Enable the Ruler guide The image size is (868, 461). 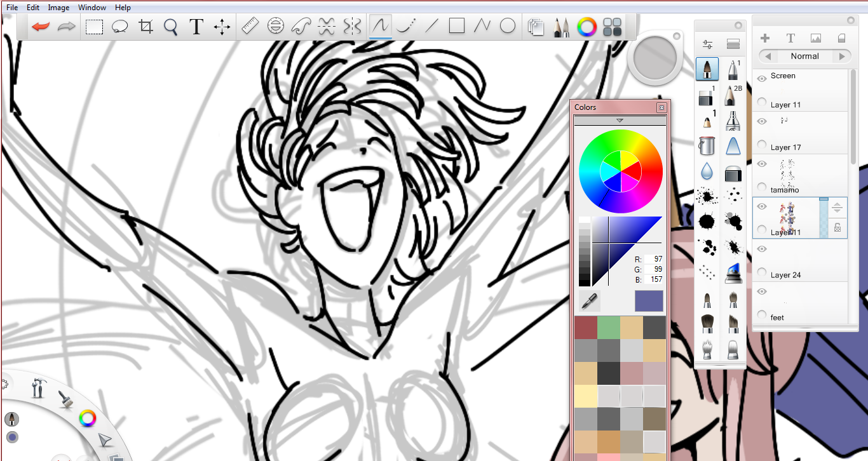coord(251,26)
